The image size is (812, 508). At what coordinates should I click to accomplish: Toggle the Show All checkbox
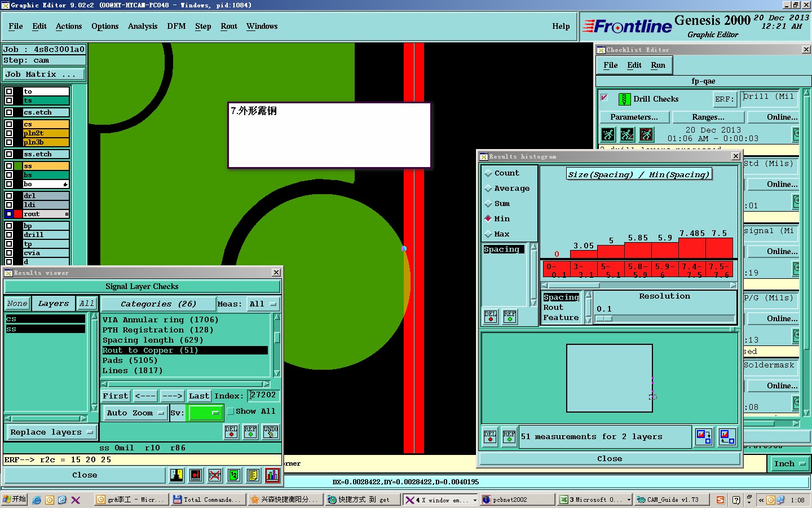(231, 411)
